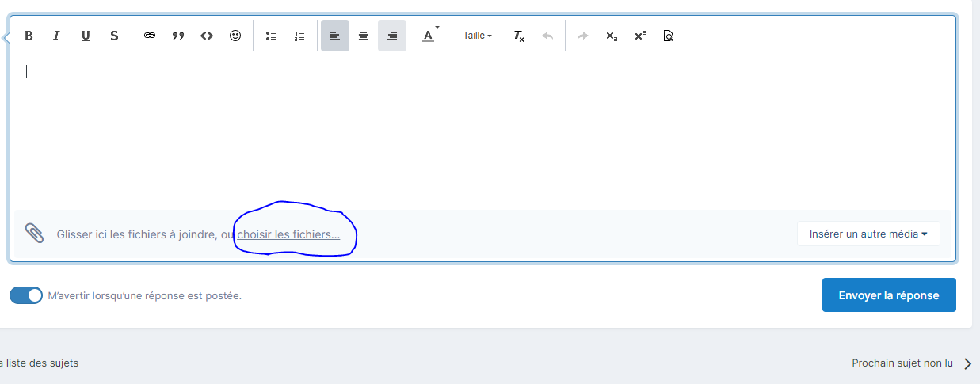Apply subscript formatting
980x384 pixels.
point(612,36)
